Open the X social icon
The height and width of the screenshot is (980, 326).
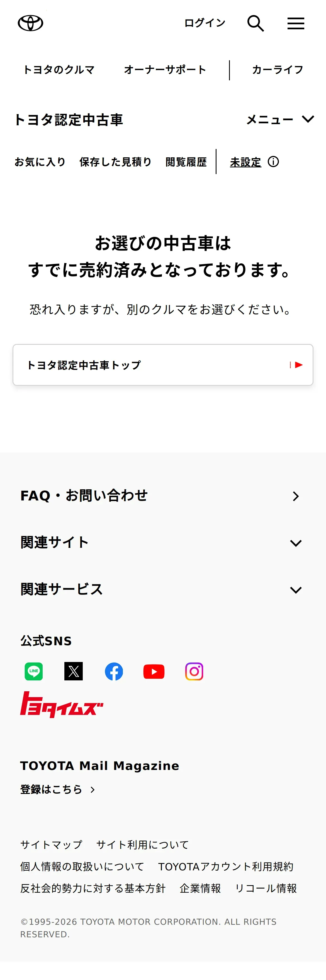(74, 671)
